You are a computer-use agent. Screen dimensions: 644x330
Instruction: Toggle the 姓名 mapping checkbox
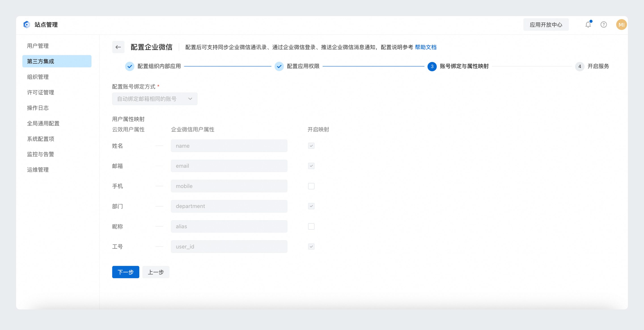[311, 146]
